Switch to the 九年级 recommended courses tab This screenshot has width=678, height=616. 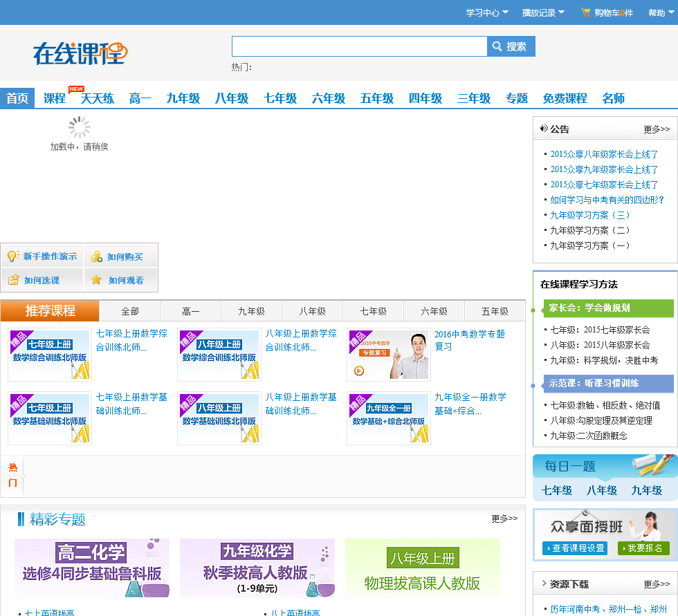[x=251, y=311]
